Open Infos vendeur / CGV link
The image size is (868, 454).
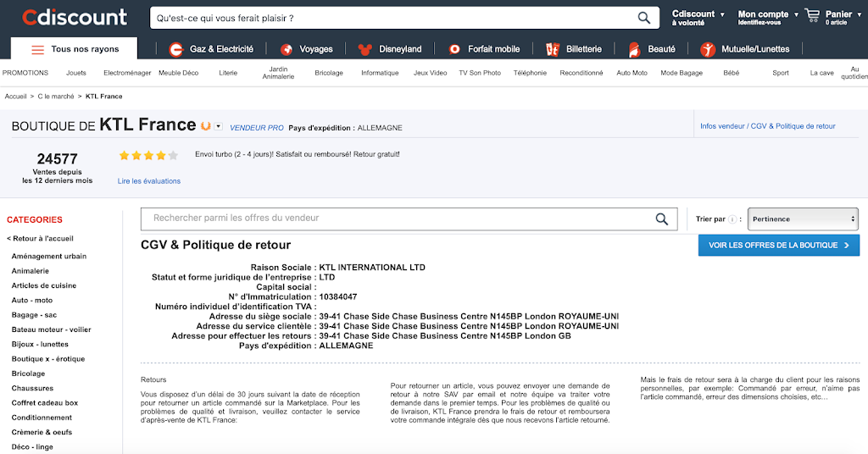tap(767, 126)
